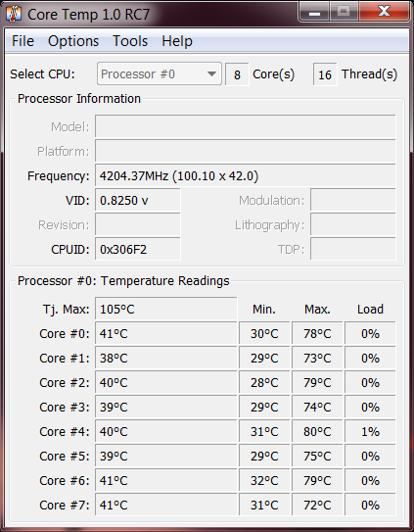Image resolution: width=414 pixels, height=532 pixels.
Task: Click the cores count box showing 8
Action: [x=237, y=74]
